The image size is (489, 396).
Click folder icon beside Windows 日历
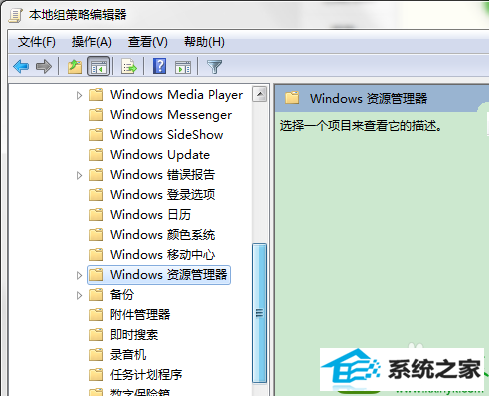click(x=96, y=215)
